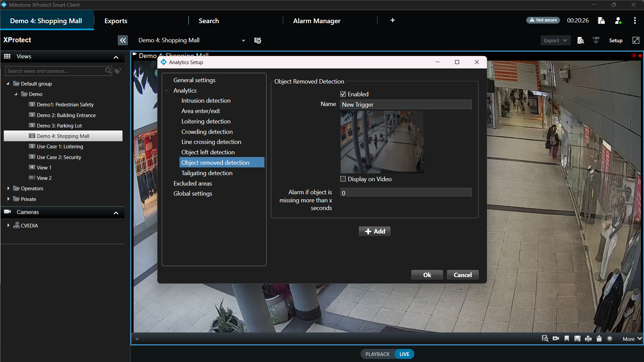The image size is (644, 362).
Task: Click the Name field containing New Trigger
Action: tap(406, 104)
